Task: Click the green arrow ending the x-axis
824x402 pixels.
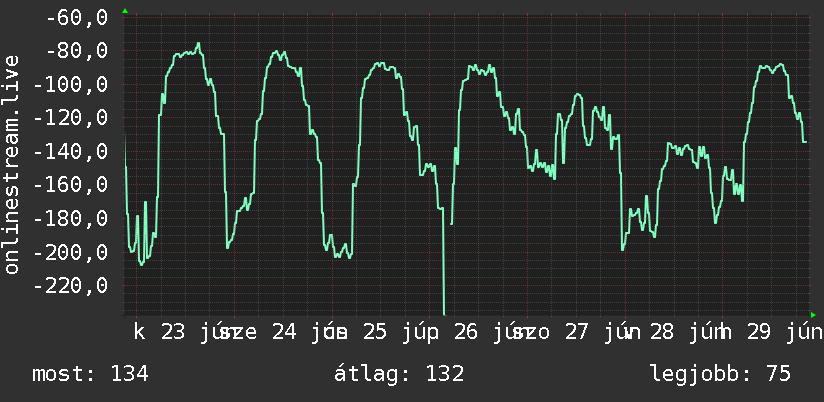Action: [x=813, y=315]
